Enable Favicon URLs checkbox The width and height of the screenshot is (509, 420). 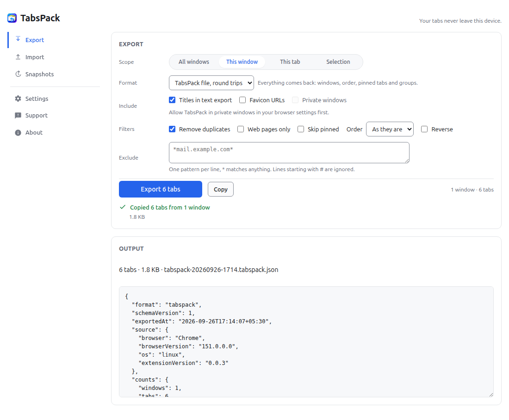coord(242,100)
